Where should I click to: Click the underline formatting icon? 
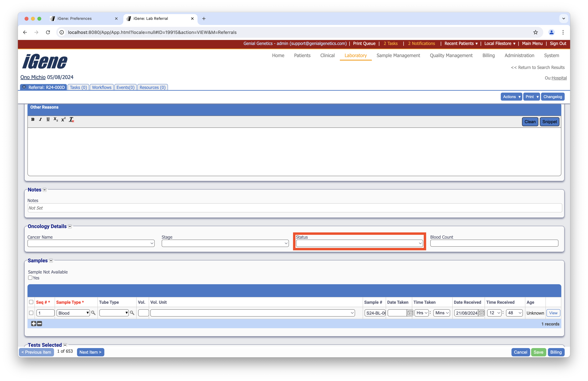click(48, 119)
